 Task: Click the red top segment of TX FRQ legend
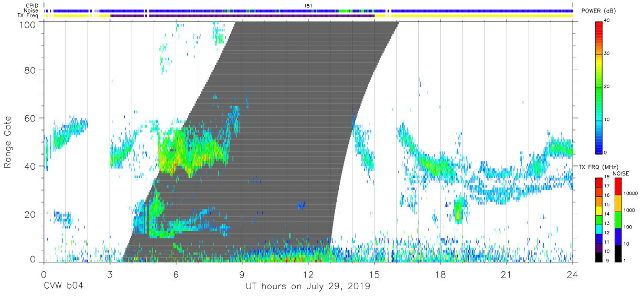599,183
